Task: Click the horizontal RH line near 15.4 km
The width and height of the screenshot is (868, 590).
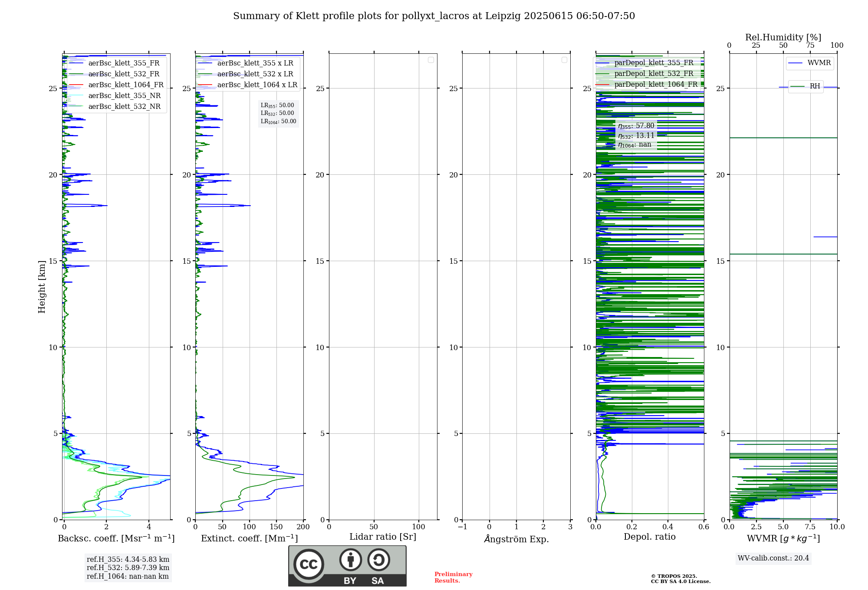Action: (783, 254)
